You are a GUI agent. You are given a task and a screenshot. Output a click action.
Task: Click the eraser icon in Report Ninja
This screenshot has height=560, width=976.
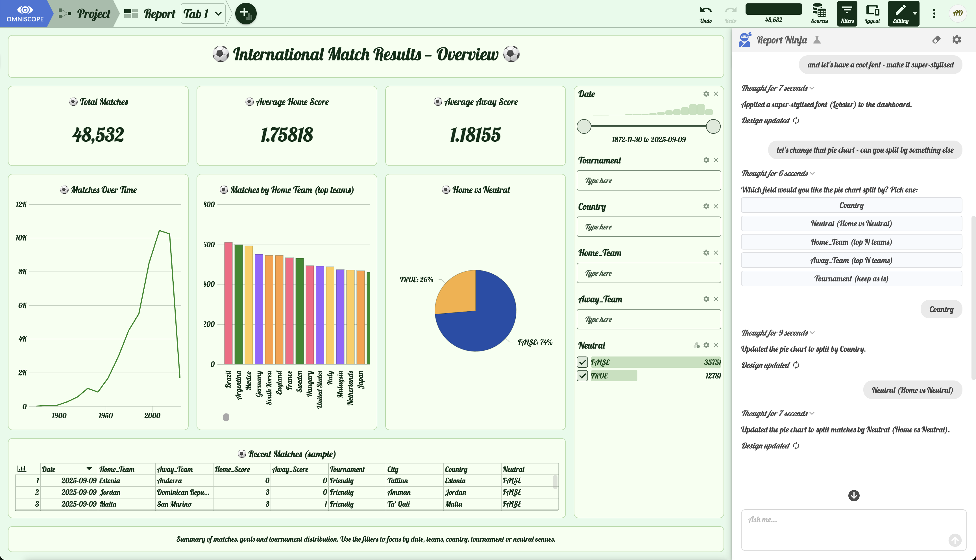936,40
